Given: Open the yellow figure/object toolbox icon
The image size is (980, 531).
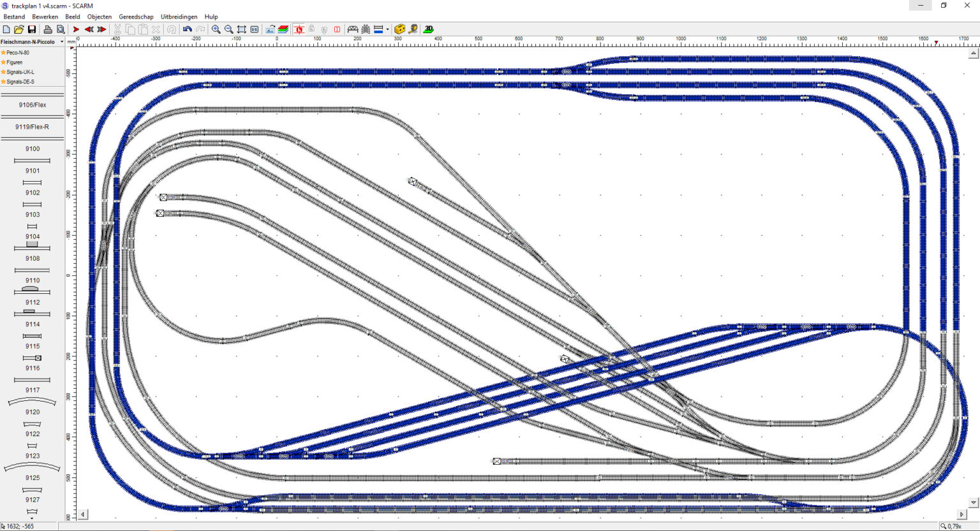Looking at the screenshot, I should 399,29.
